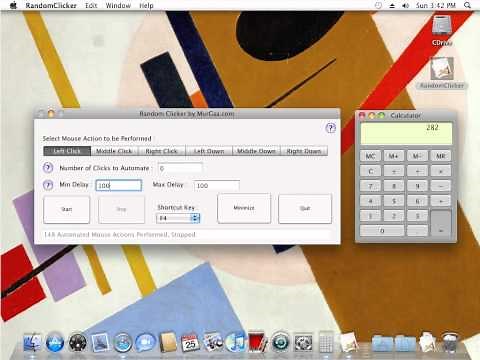Click the 5 key in Calculator

(394, 201)
